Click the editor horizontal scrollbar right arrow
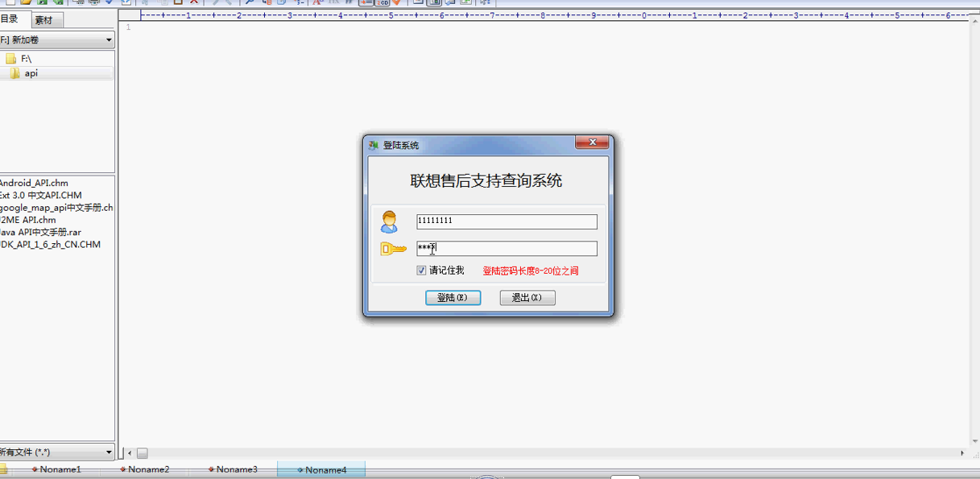 tap(963, 453)
